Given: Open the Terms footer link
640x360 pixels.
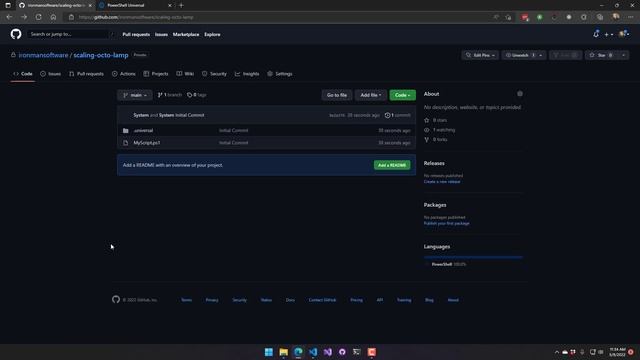Looking at the screenshot, I should 187,300.
